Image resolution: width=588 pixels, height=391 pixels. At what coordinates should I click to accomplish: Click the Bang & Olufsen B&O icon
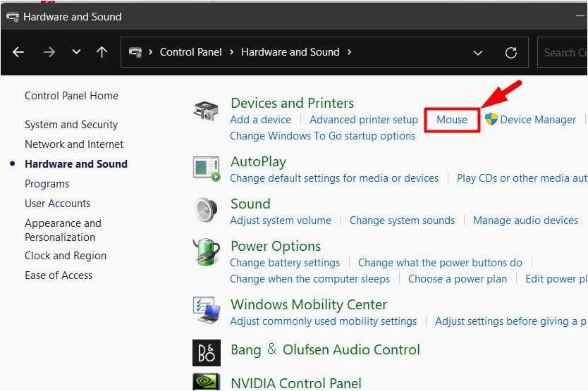(207, 353)
